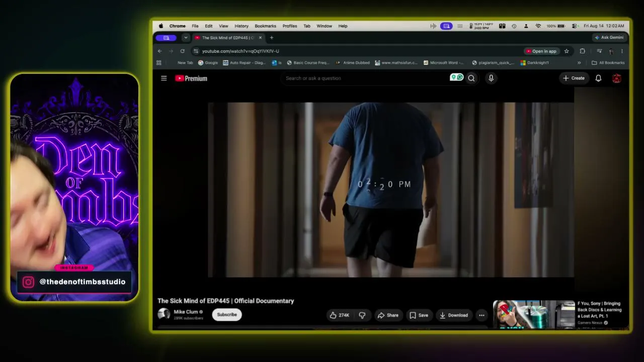Open the View menu
644x362 pixels.
point(223,26)
